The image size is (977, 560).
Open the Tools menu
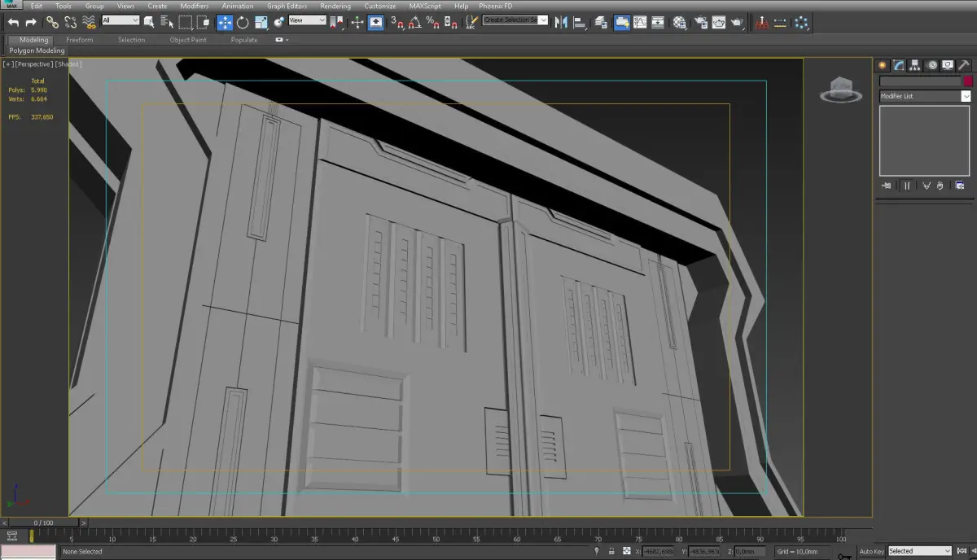click(64, 6)
